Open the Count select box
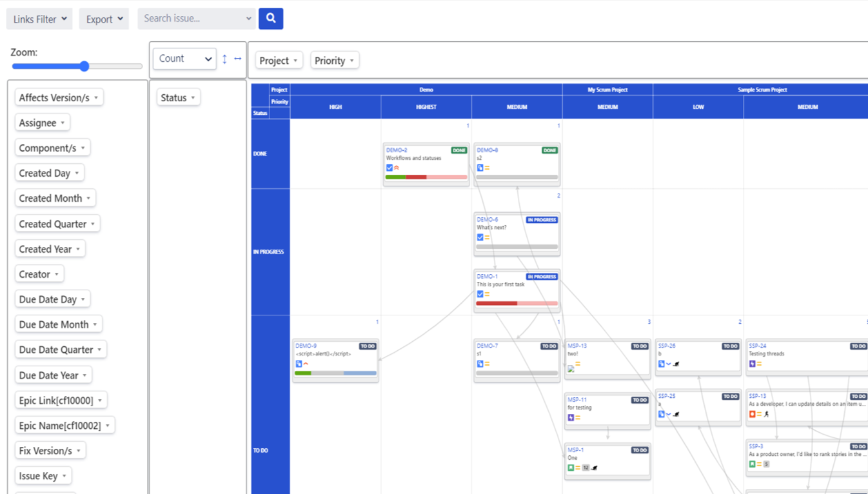The width and height of the screenshot is (868, 494). [x=184, y=59]
